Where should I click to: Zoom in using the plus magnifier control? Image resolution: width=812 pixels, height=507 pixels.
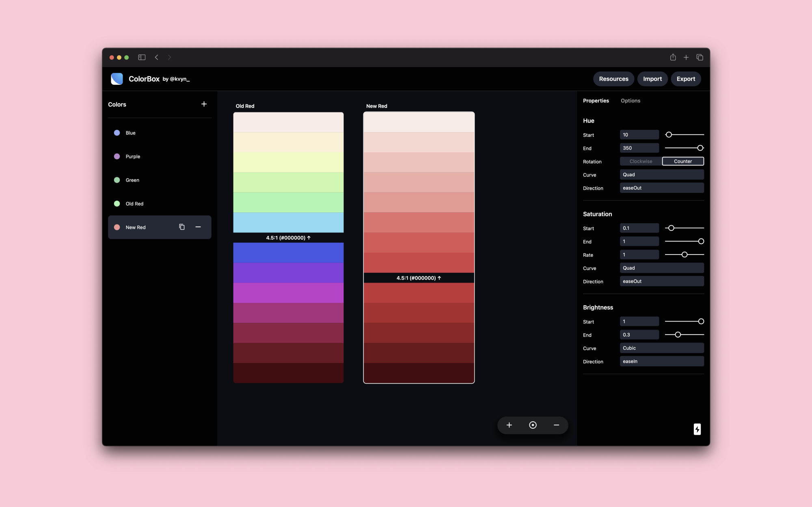pos(509,425)
